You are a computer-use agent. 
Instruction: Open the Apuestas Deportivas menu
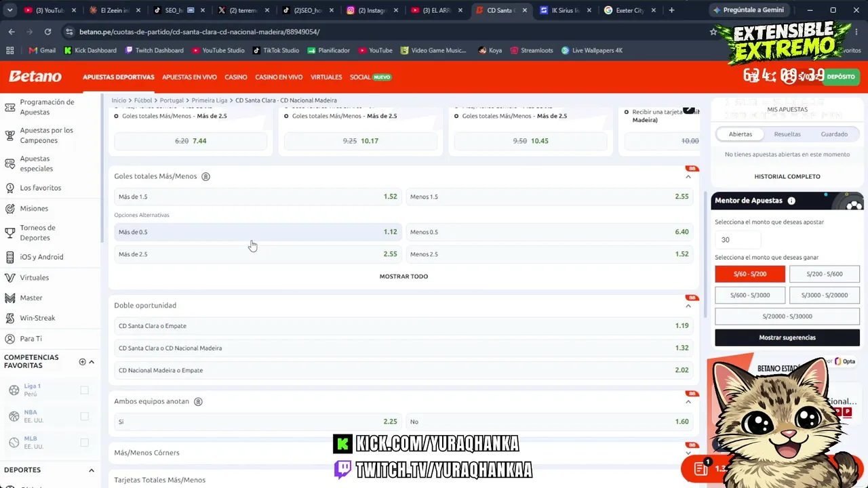pos(119,77)
